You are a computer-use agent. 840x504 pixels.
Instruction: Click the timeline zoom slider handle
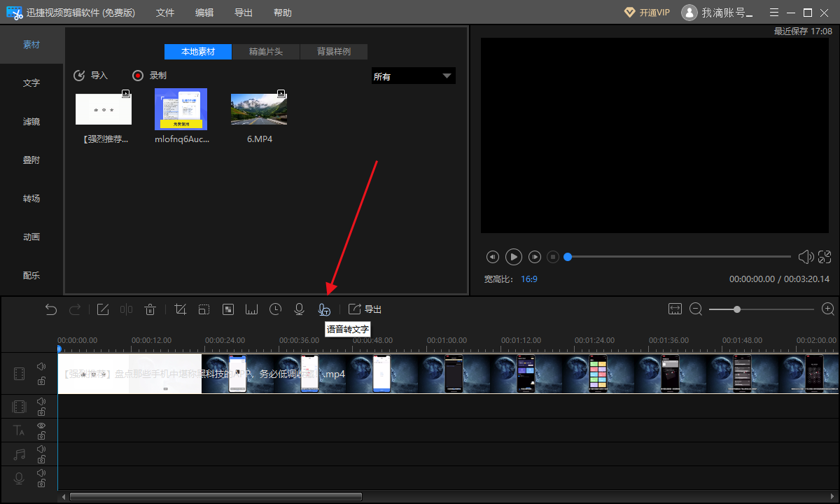737,309
